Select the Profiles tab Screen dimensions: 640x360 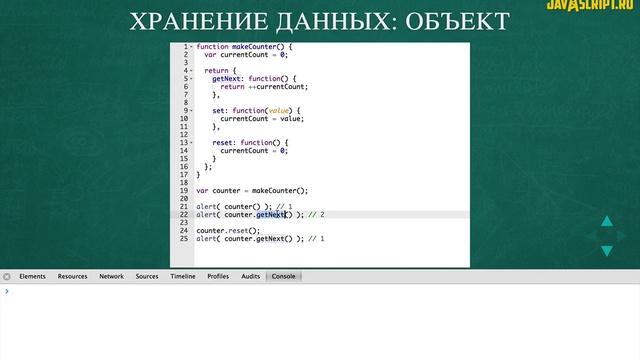point(218,276)
